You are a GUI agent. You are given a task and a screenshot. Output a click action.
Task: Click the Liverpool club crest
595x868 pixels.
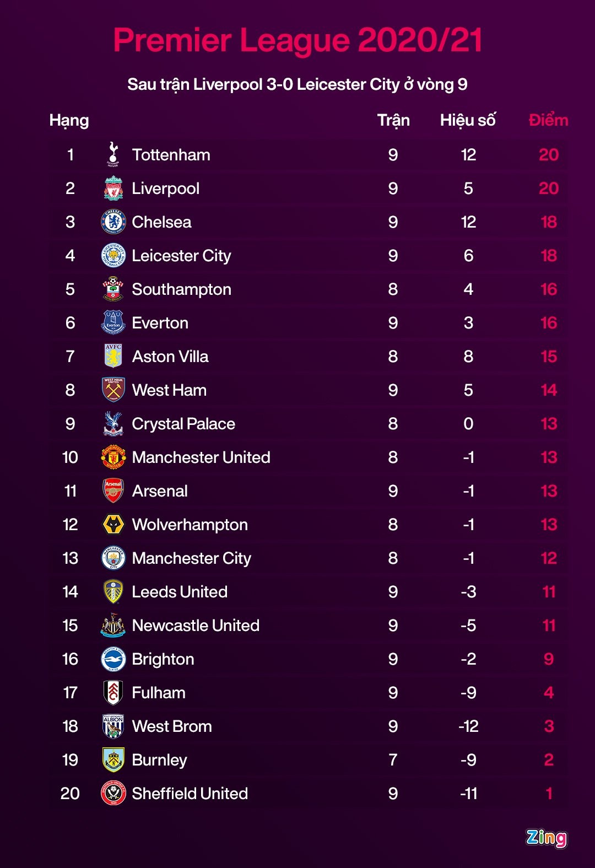point(113,188)
